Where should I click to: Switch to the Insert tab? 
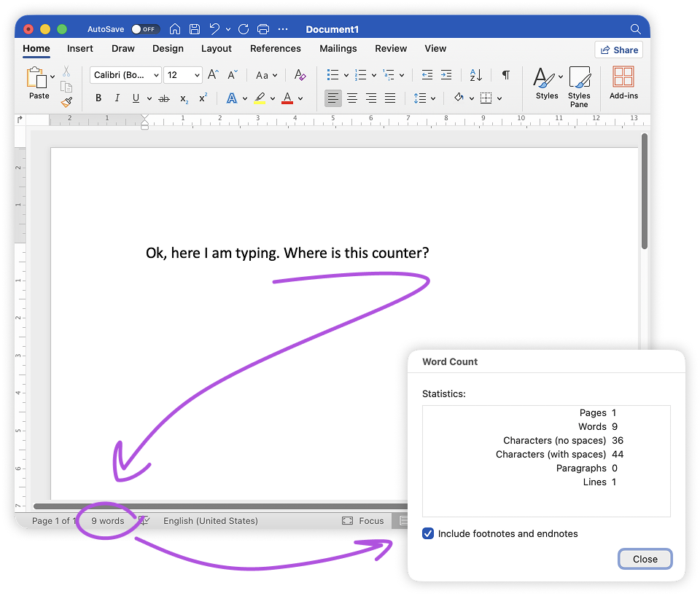coord(80,49)
